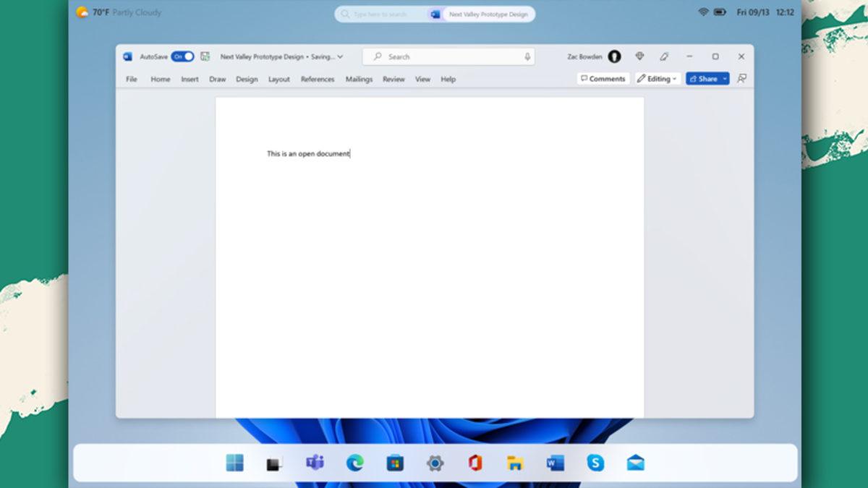This screenshot has height=488, width=868.
Task: Open Microsoft Teams from the taskbar
Action: (x=315, y=463)
